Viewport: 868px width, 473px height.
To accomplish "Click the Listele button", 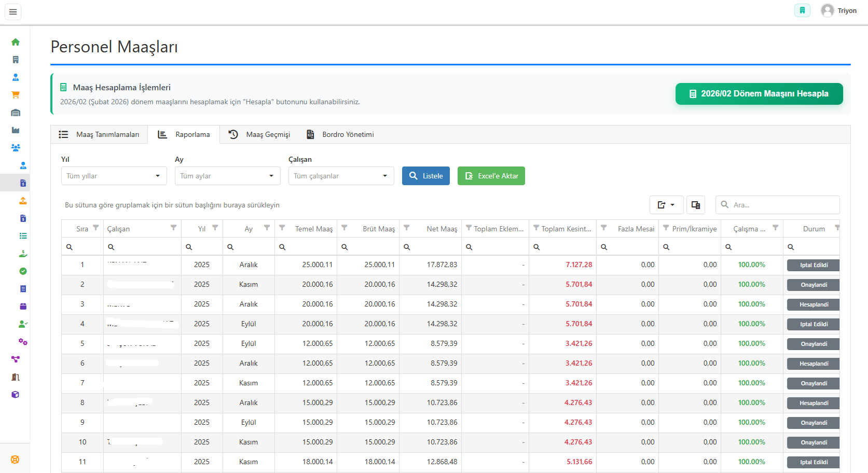I will click(x=425, y=176).
